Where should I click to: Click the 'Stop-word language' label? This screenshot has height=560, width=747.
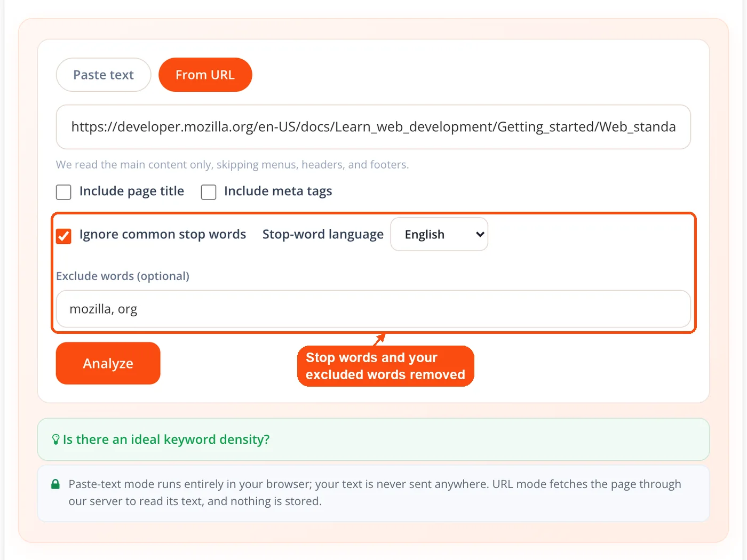coord(323,235)
